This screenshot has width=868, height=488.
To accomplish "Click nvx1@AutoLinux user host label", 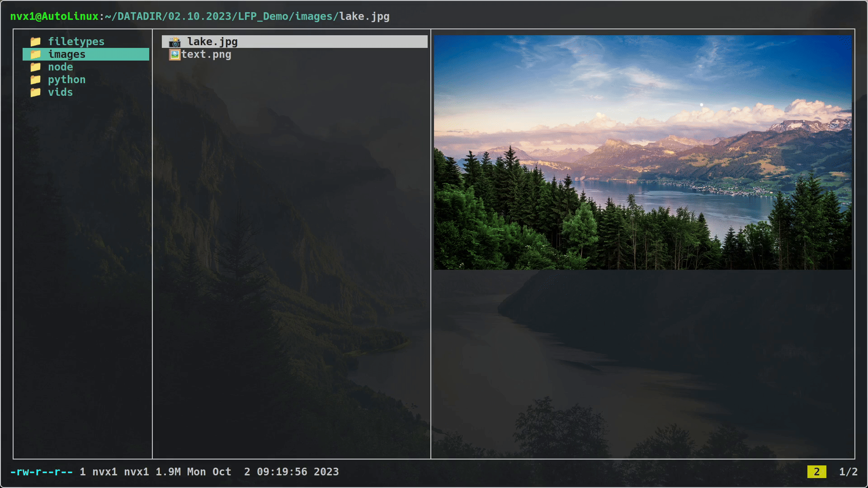I will [54, 16].
